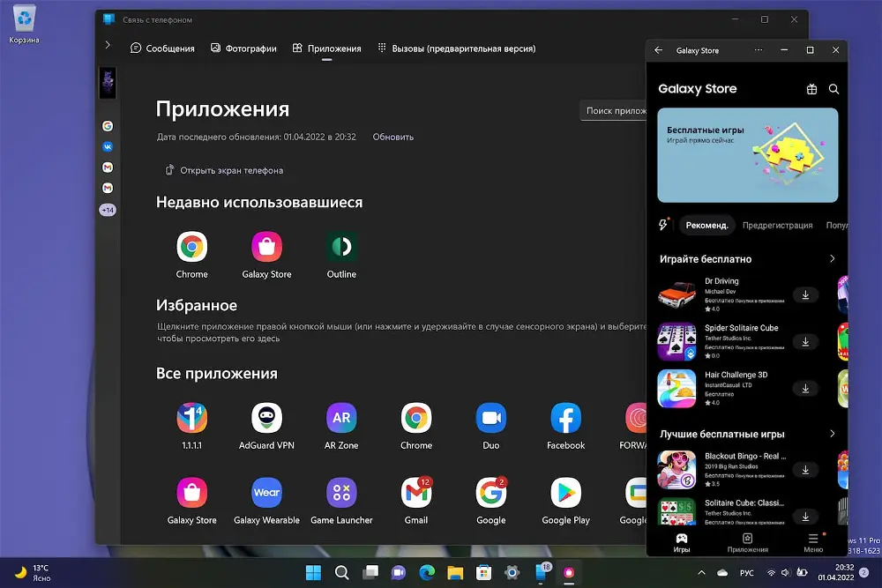Download Dr Driving game
882x588 pixels.
click(805, 295)
